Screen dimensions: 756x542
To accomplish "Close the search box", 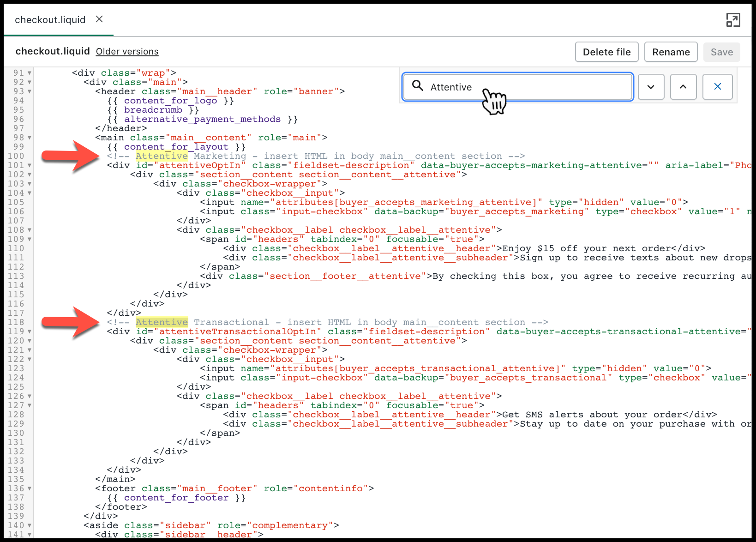I will (717, 87).
